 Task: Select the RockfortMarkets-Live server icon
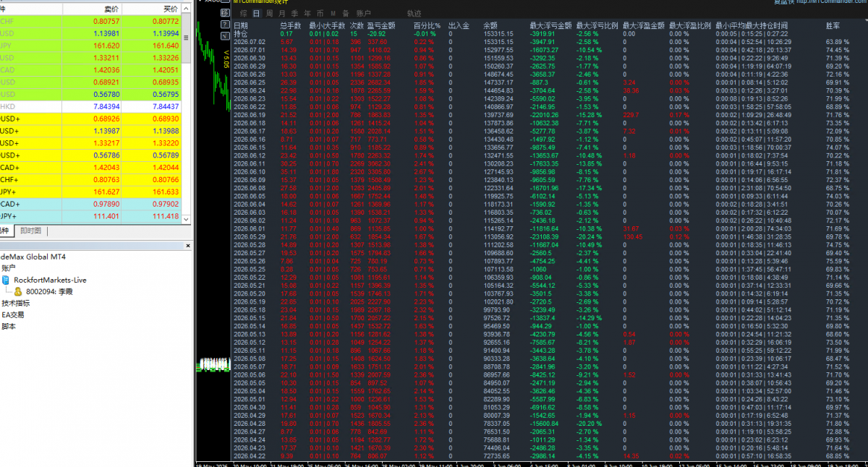click(6, 280)
